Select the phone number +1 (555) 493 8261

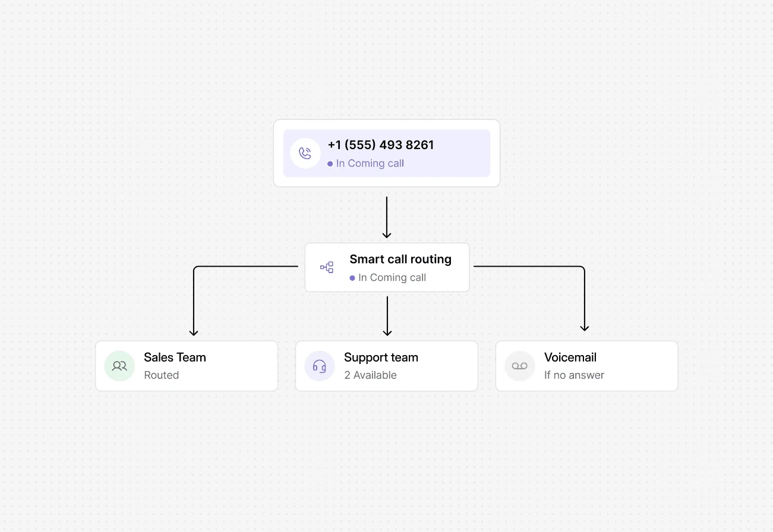click(381, 145)
